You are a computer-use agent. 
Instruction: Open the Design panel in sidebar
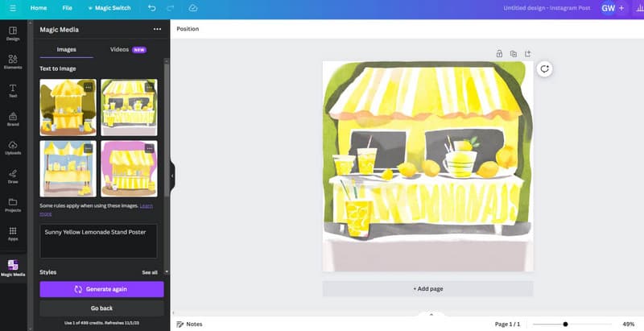[13, 32]
